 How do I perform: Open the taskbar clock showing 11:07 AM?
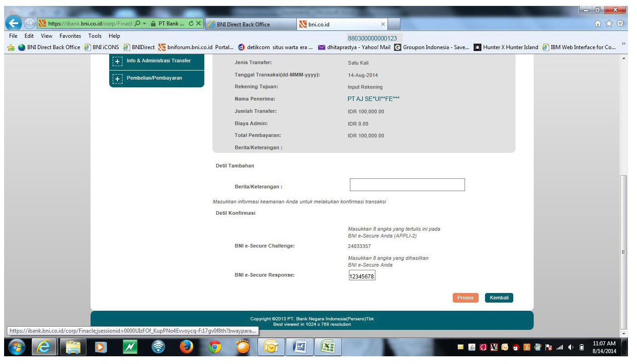point(605,347)
